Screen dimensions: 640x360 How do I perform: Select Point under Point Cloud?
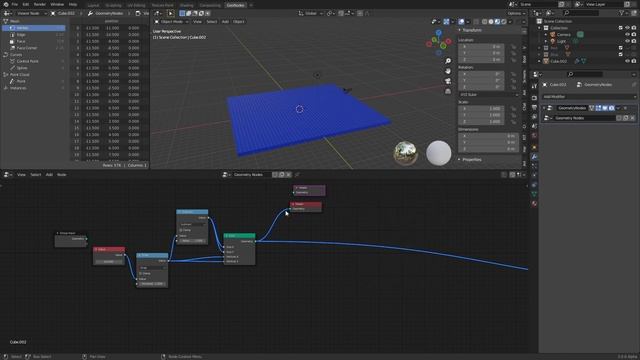pyautogui.click(x=34, y=81)
